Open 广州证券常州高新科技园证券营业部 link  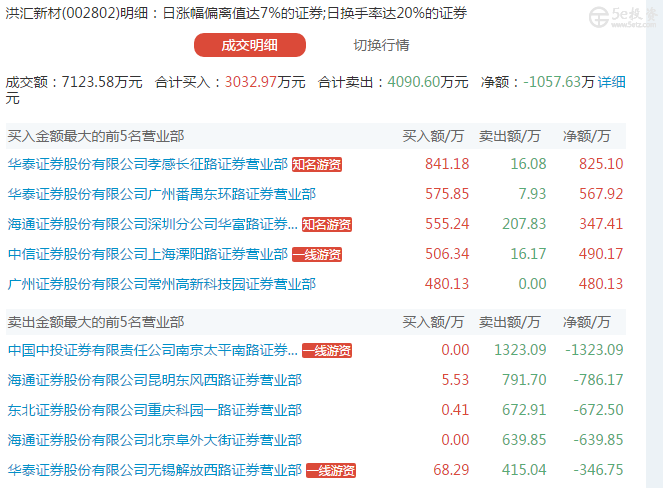coord(162,284)
